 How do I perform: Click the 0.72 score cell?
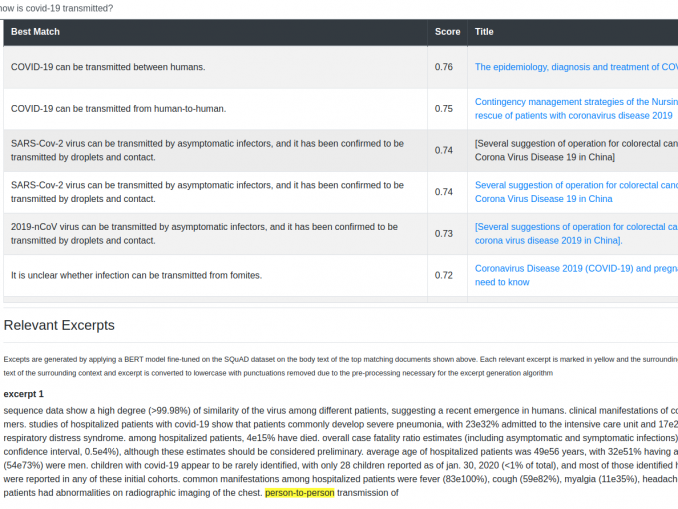(444, 275)
